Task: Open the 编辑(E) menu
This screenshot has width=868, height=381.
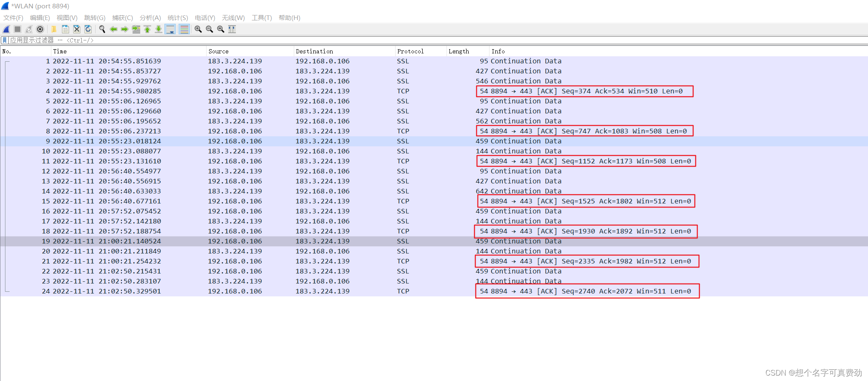Action: tap(40, 18)
